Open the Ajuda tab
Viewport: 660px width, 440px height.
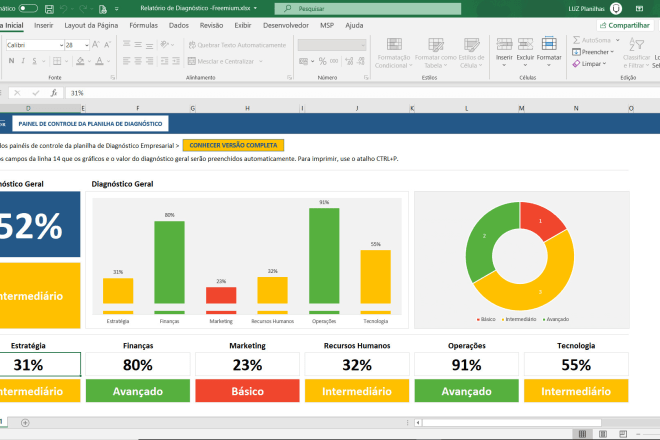click(354, 25)
